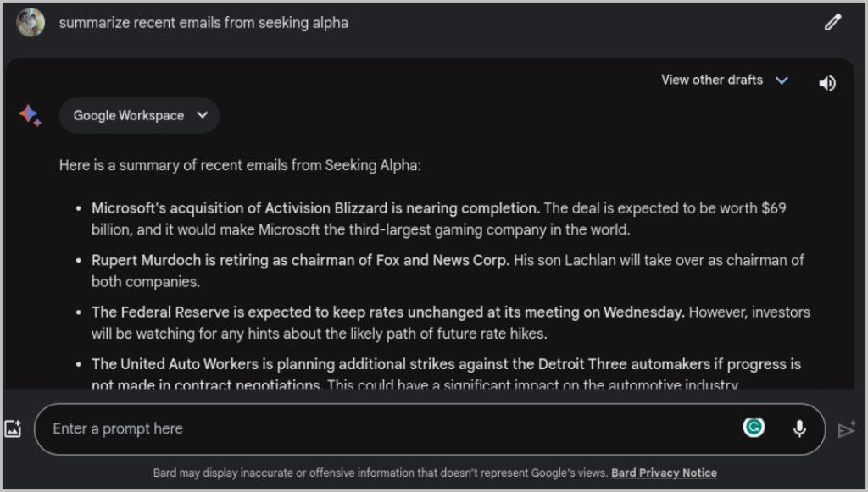The image size is (868, 492).
Task: Click the Bard sparkle logo icon
Action: coord(30,115)
